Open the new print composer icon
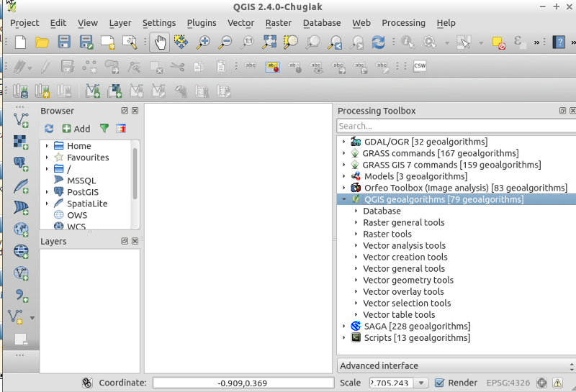Screen dimensions: 576x392 (x=108, y=42)
